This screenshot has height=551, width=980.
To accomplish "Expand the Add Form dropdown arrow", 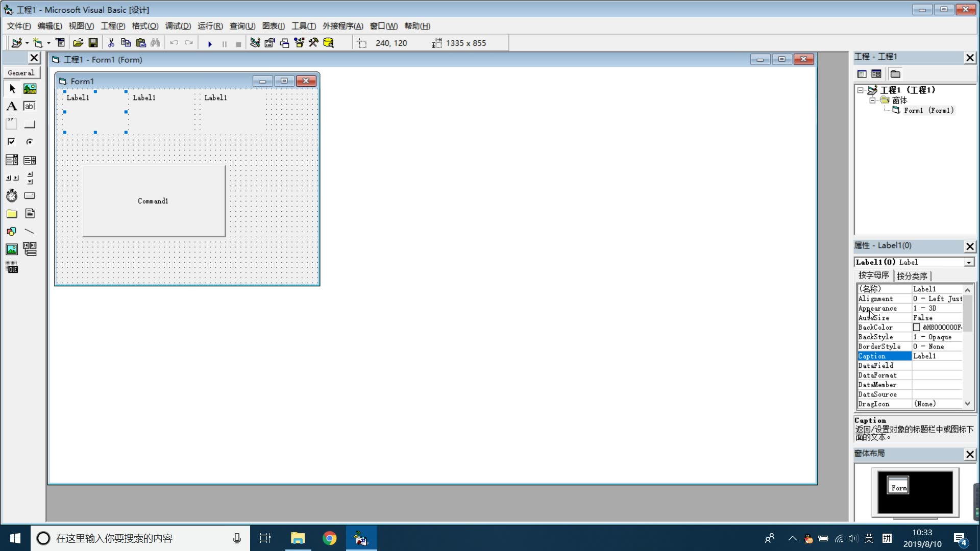I will point(48,43).
